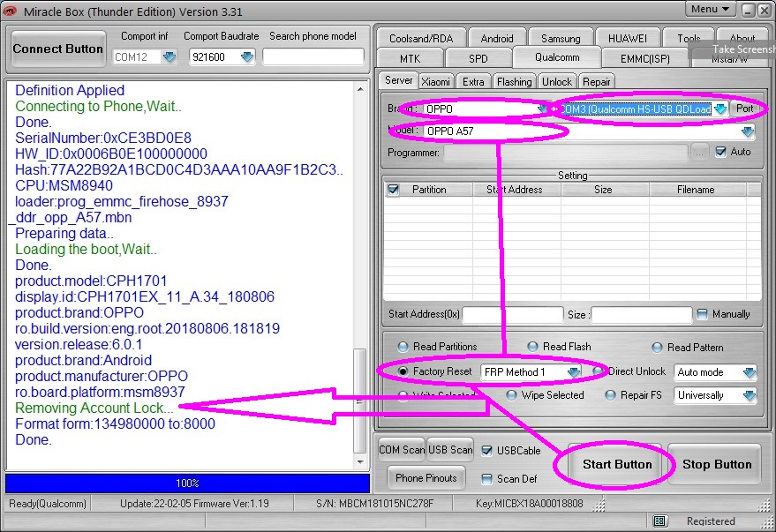Screen dimensions: 776x532
Task: Click the log vertical scrollbar thumb
Action: tap(360, 401)
